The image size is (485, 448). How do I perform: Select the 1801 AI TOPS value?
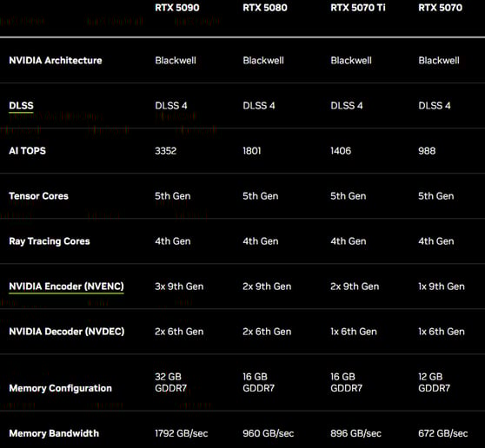point(252,151)
